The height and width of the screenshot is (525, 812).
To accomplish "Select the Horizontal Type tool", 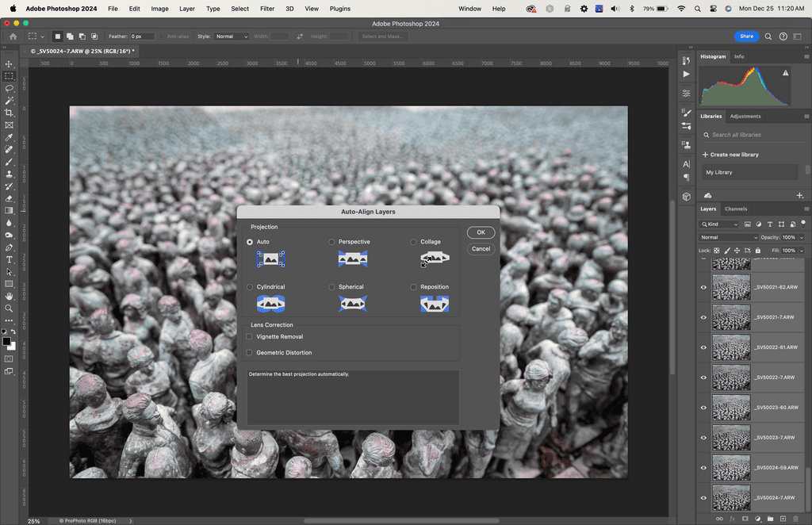I will click(9, 260).
